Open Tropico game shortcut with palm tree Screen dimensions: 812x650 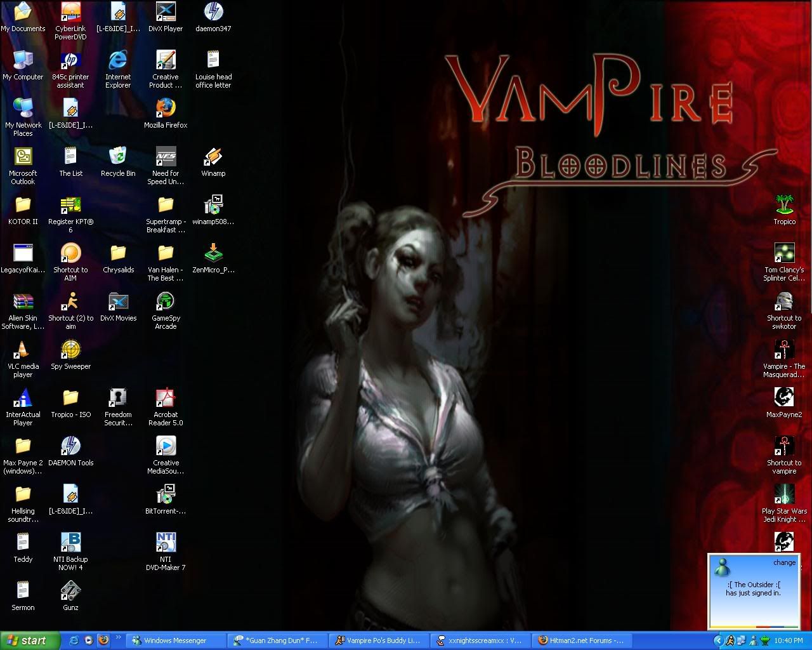[x=784, y=209]
